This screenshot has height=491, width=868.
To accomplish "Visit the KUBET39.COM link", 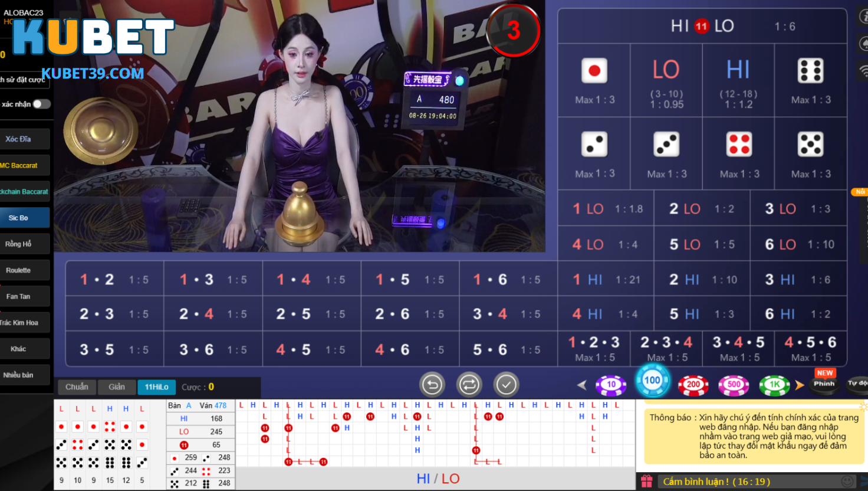I will tap(91, 73).
